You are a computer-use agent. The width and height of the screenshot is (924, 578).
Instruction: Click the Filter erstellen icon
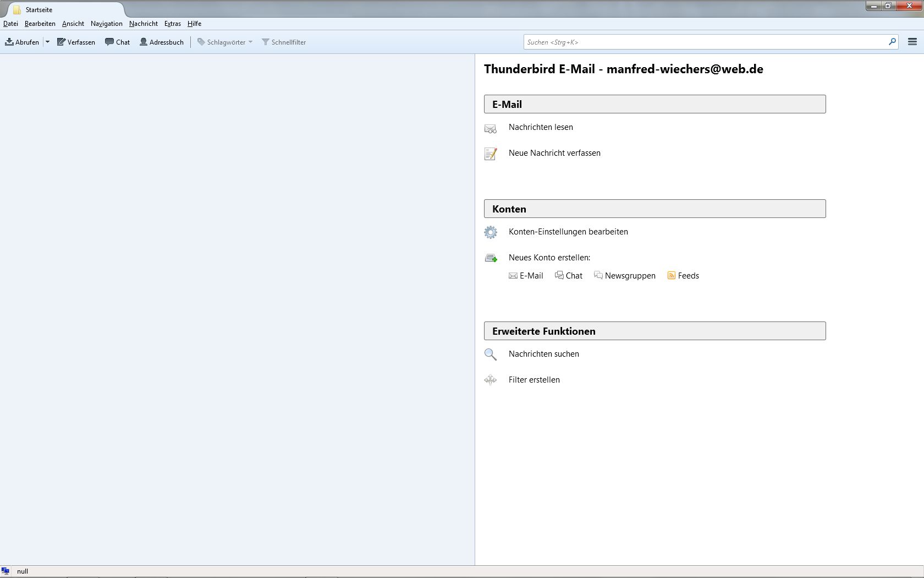[491, 380]
